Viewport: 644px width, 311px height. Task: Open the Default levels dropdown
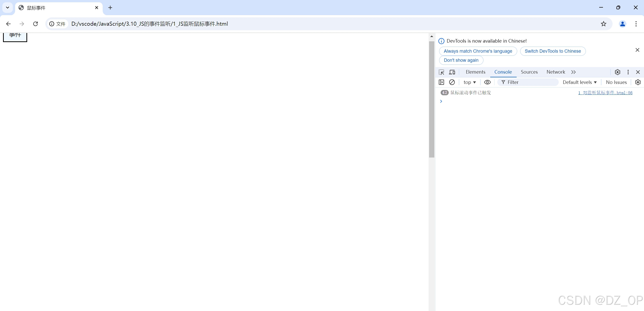pos(580,82)
